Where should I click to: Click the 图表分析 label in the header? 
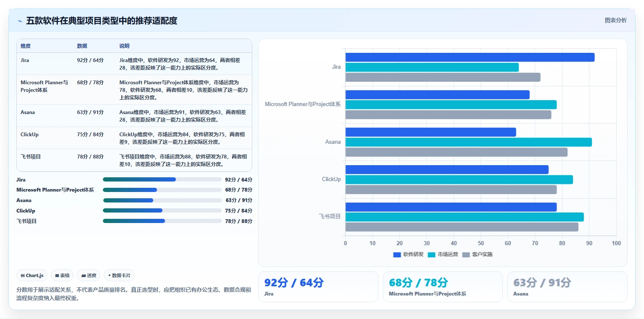615,21
